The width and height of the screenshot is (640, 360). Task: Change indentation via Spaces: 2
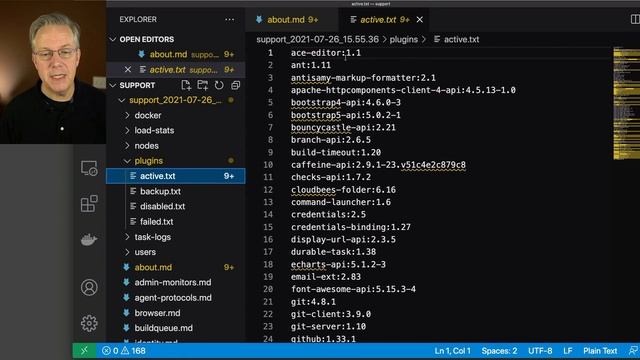[x=499, y=351]
